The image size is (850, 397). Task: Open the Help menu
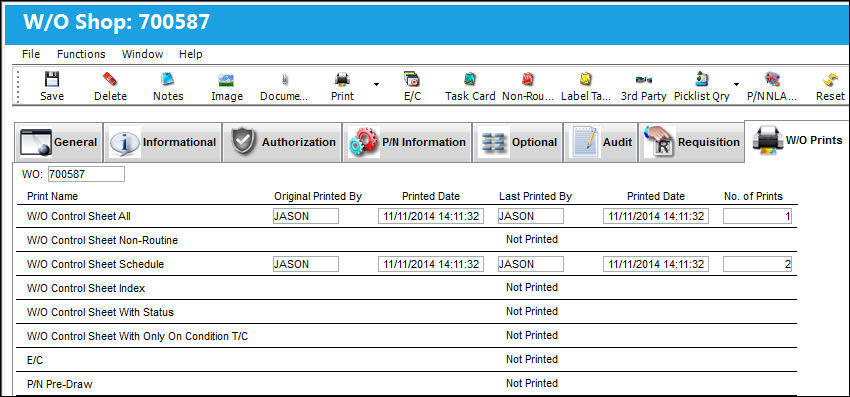(191, 54)
